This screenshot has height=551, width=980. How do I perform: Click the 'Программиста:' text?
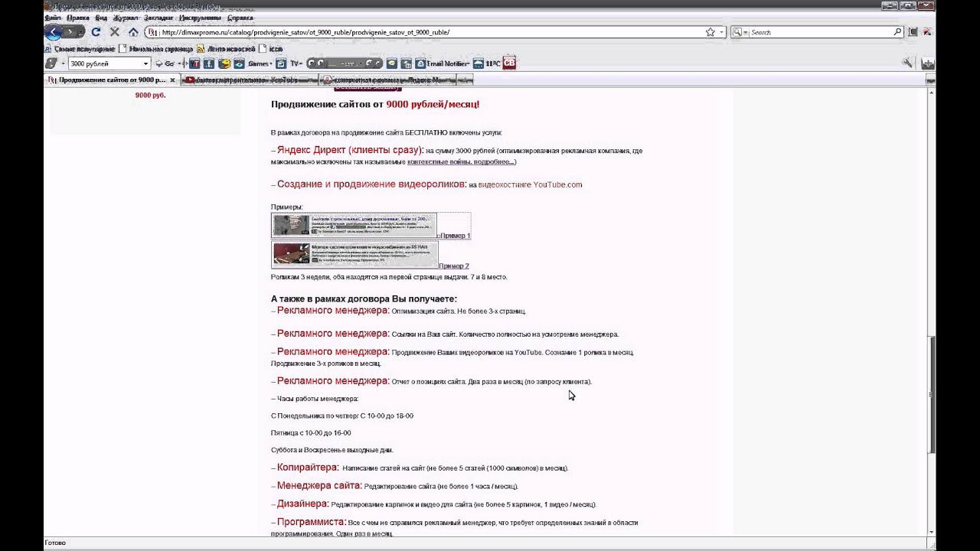[312, 522]
